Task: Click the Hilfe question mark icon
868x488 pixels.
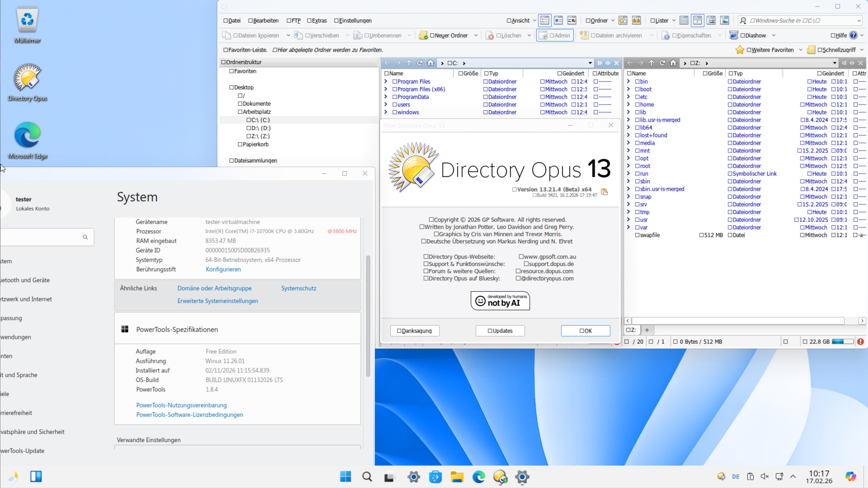Action: (x=853, y=35)
